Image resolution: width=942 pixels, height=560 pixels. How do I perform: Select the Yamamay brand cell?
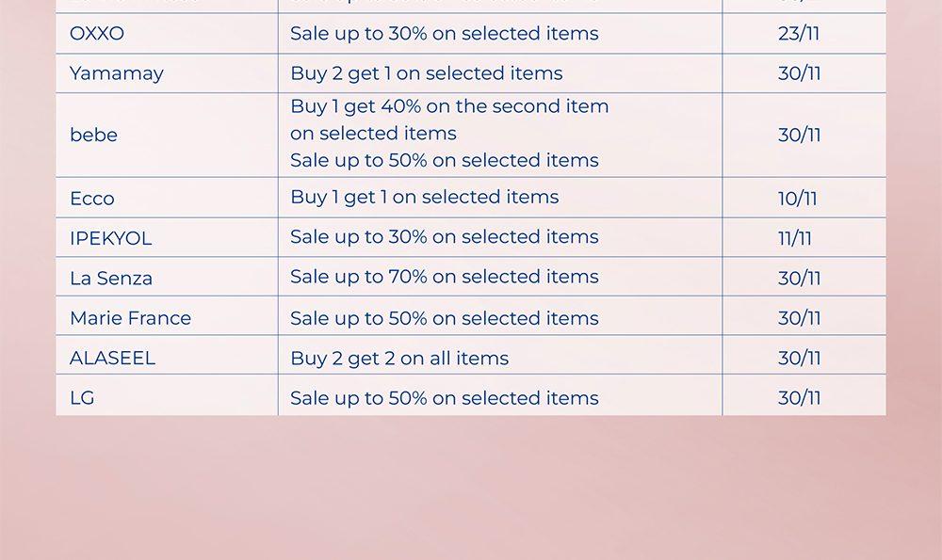(117, 73)
